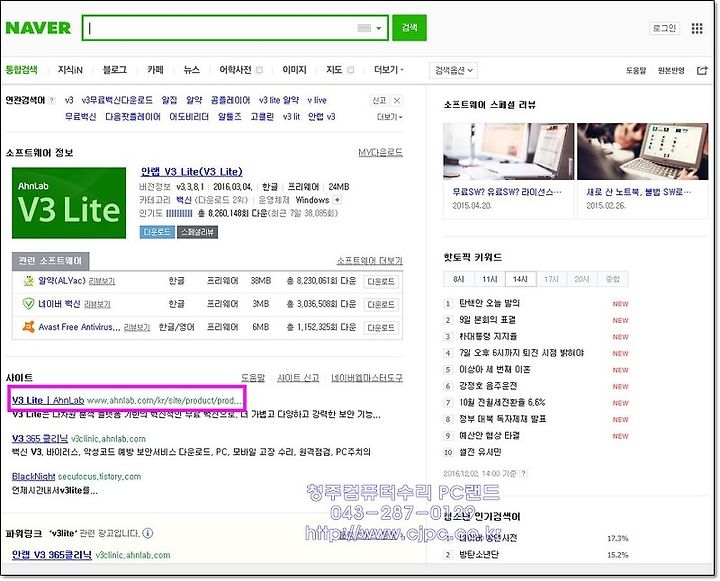Click the blue 다운로드 button for V3 Lite
720x581 pixels.
tap(157, 232)
